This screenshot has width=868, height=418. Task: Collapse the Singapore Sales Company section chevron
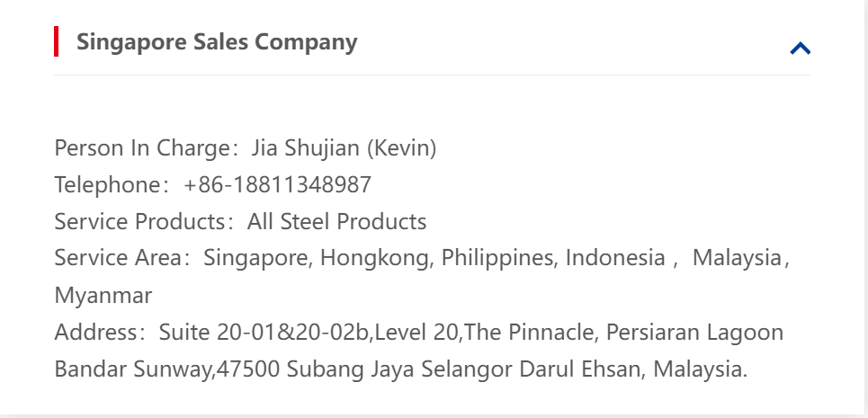click(800, 49)
